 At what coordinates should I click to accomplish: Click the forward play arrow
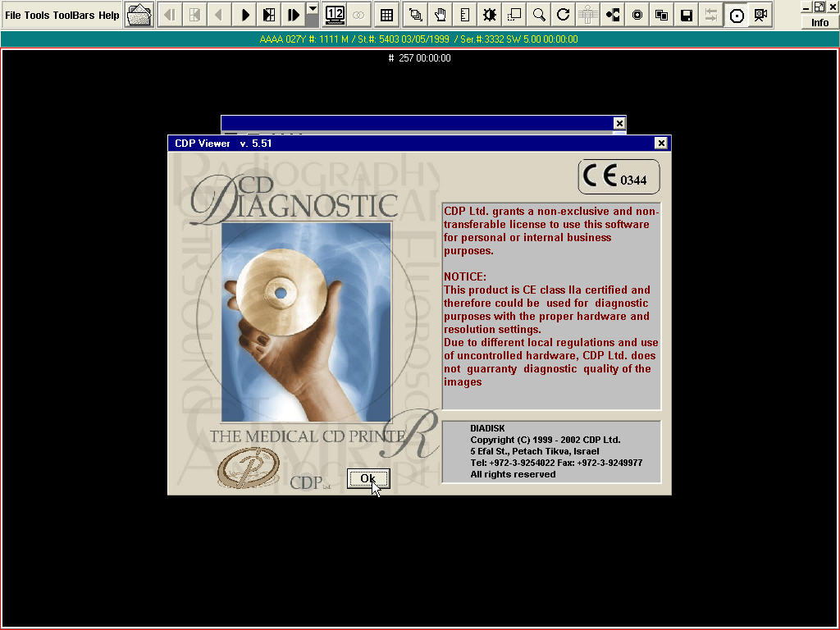(x=244, y=15)
